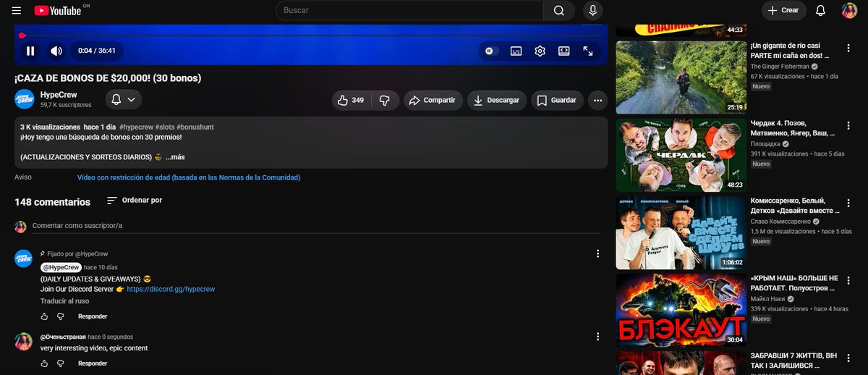Open @HypeCrew handle in pinned comment
868x375 pixels.
pos(61,267)
